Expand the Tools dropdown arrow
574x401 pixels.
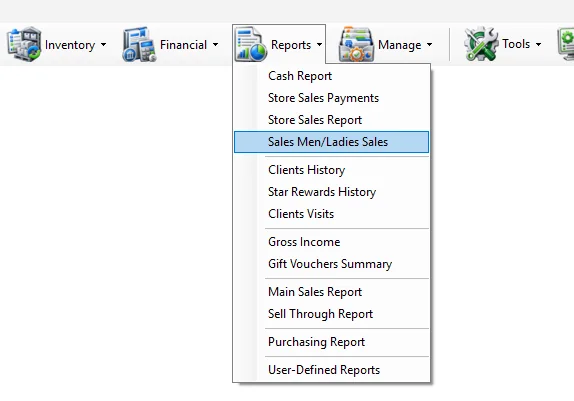point(538,45)
